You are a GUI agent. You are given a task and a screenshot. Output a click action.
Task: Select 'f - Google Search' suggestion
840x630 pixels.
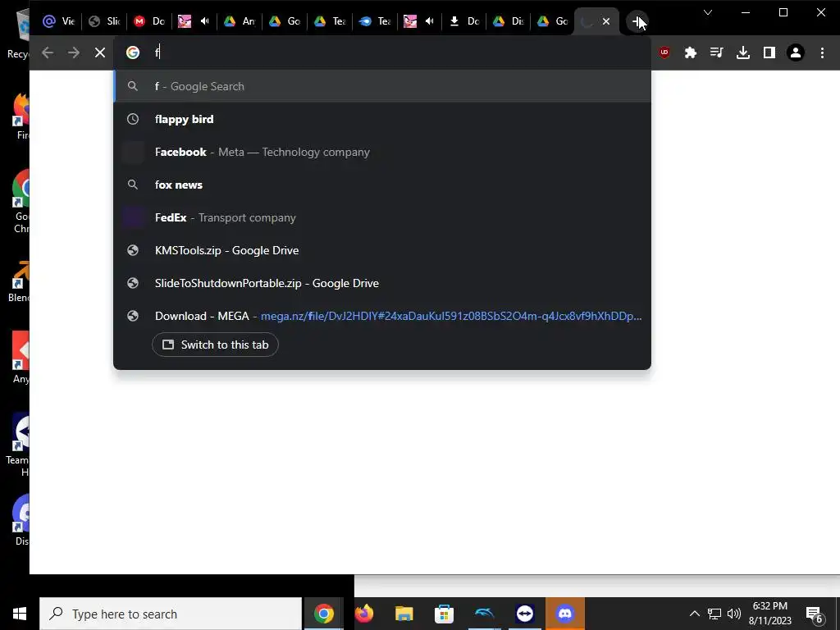click(382, 86)
